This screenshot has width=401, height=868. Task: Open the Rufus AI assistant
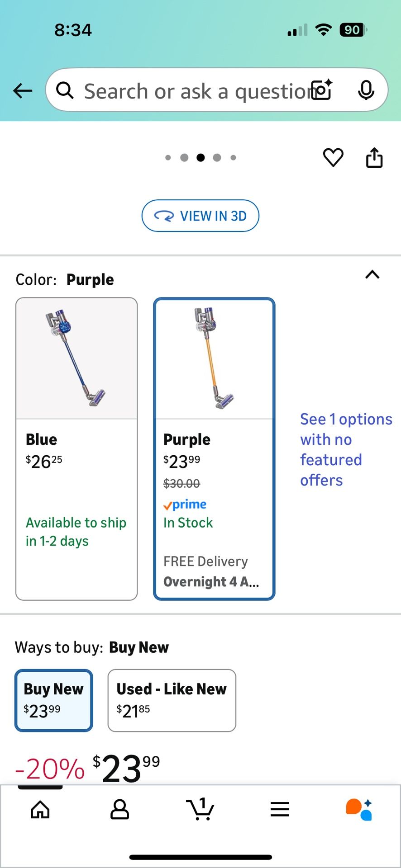[x=358, y=809]
